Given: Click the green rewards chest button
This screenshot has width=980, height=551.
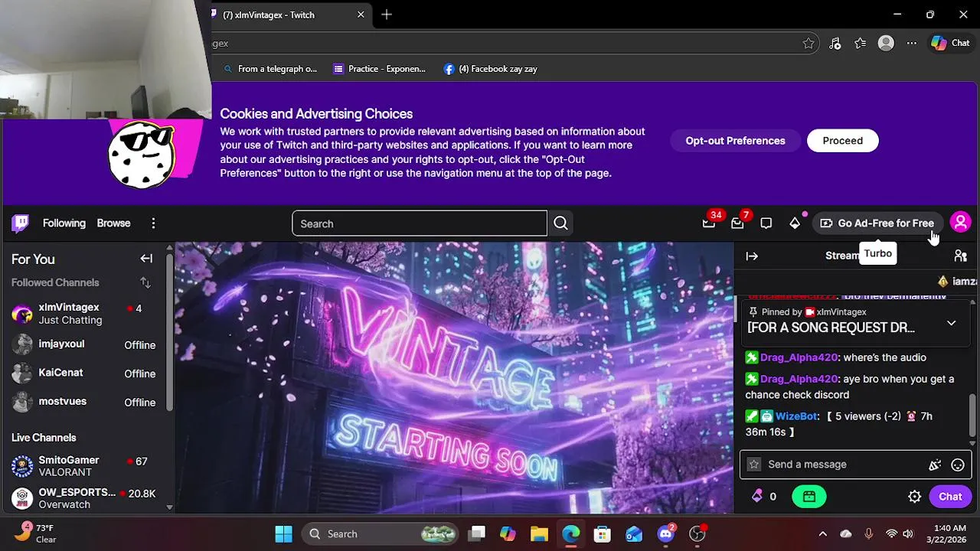Looking at the screenshot, I should coord(809,497).
